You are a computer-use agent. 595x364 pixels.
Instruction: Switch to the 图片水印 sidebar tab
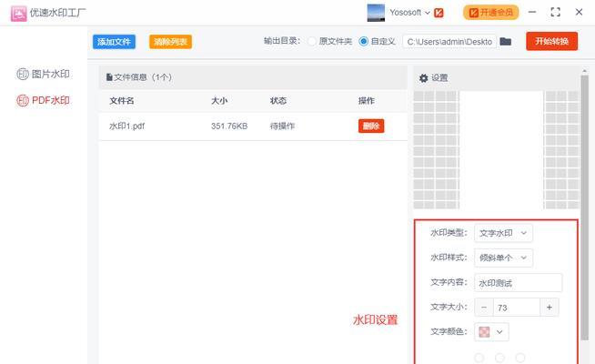coord(43,74)
